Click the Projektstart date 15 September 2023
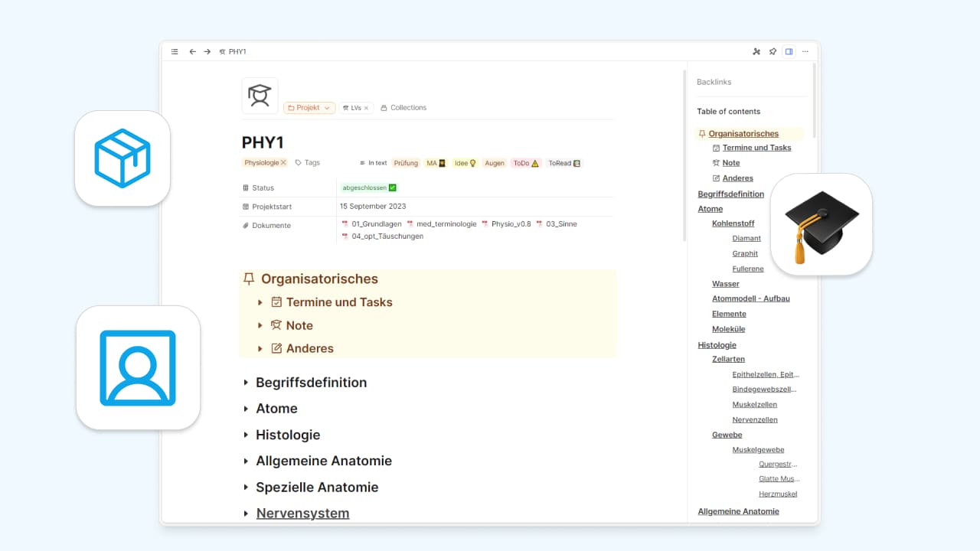 [x=373, y=207]
